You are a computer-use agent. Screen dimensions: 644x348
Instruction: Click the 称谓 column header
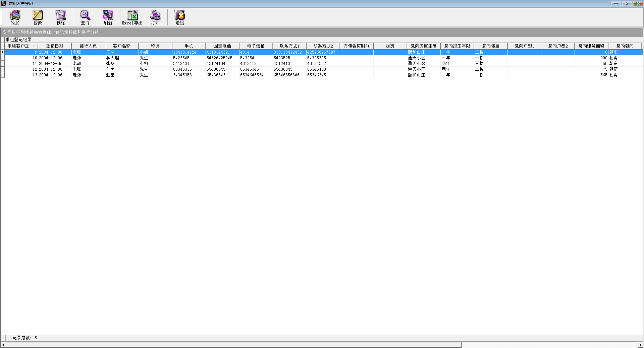(155, 46)
